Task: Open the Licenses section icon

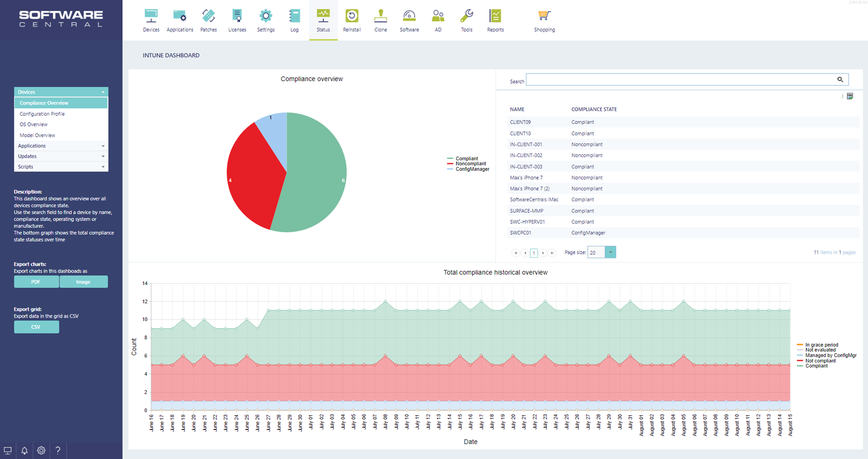Action: (237, 21)
